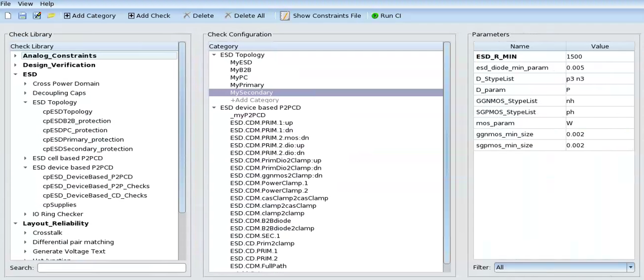
Task: Expand Differential pair matching node
Action: [x=26, y=242]
